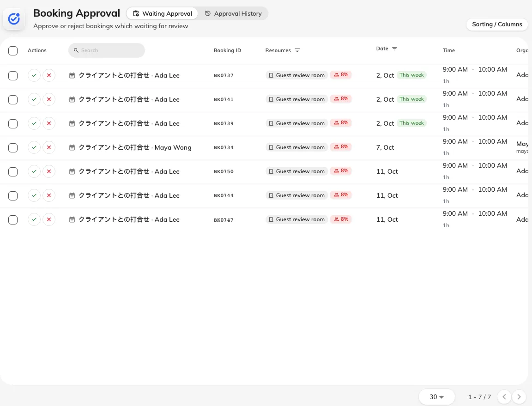Image resolution: width=532 pixels, height=406 pixels.
Task: Select the checkbox for booking BK0744
Action: (13, 196)
